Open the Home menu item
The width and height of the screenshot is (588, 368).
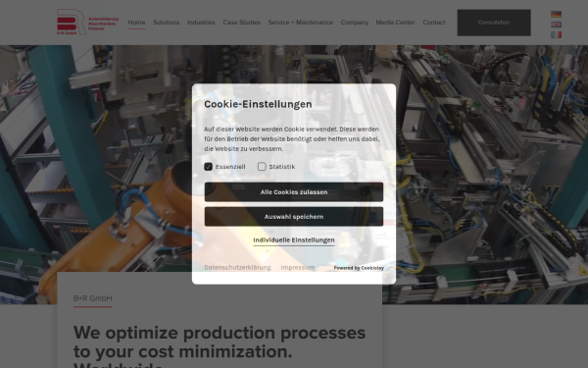(136, 23)
